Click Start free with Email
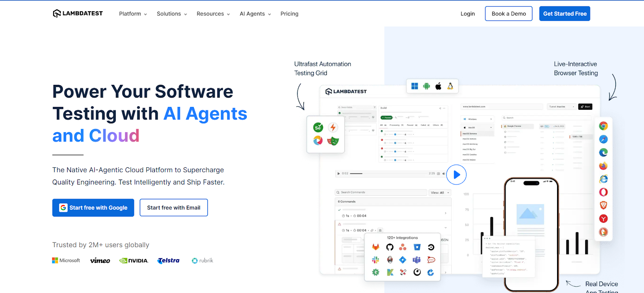644x293 pixels. point(173,208)
